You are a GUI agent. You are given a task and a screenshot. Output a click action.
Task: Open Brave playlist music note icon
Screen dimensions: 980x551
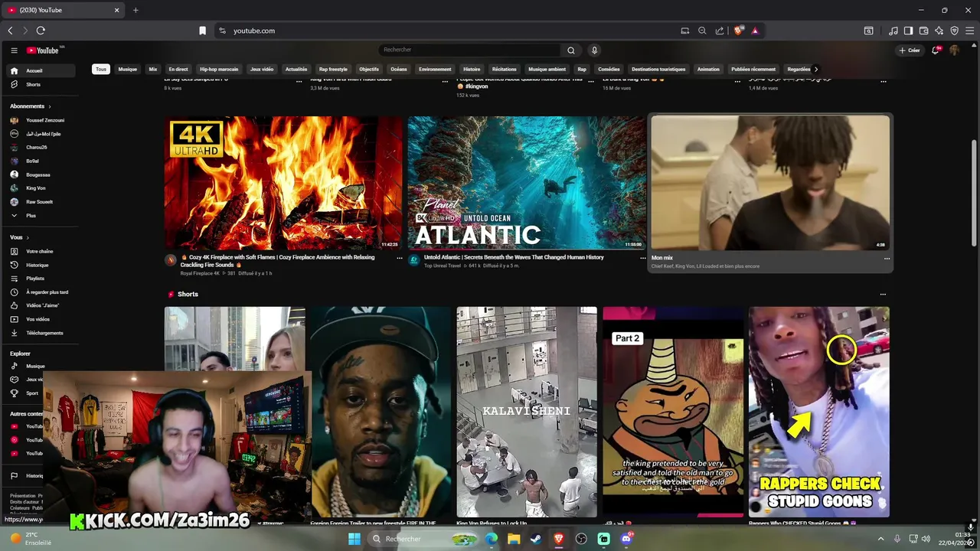[893, 31]
